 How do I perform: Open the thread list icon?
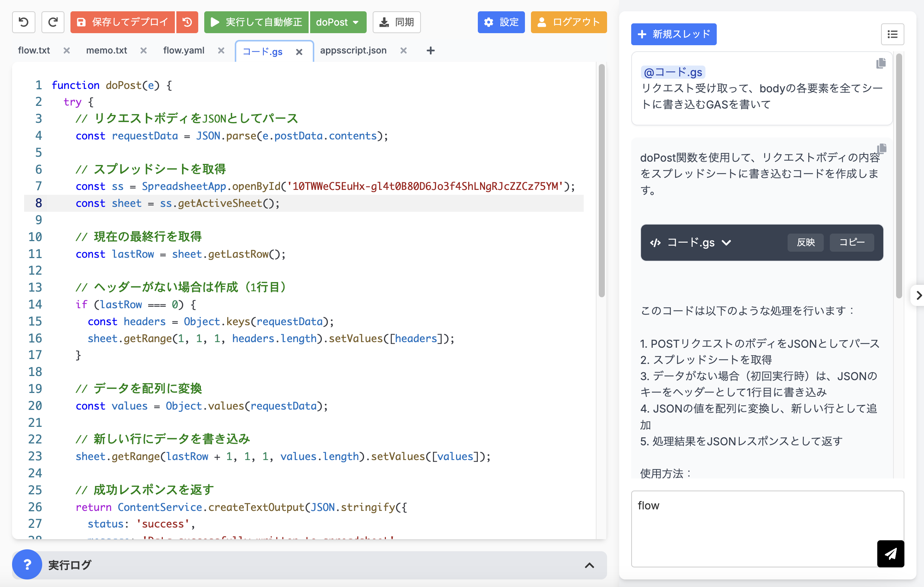tap(892, 35)
